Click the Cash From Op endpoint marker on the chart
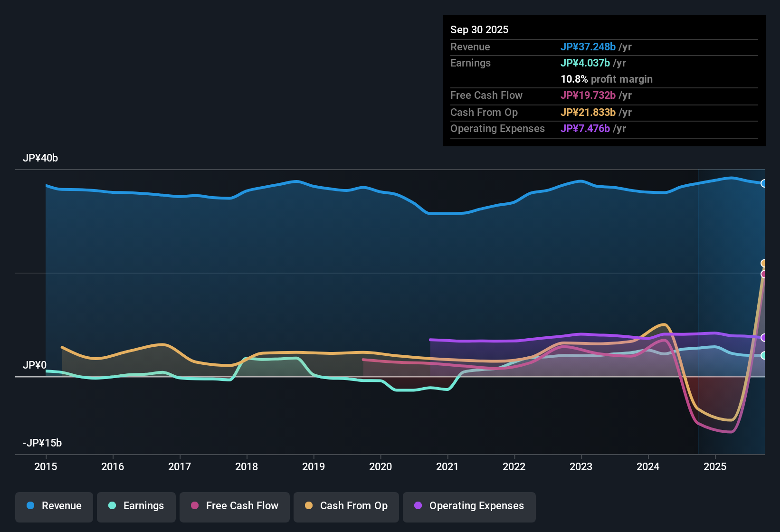780x532 pixels. (764, 263)
